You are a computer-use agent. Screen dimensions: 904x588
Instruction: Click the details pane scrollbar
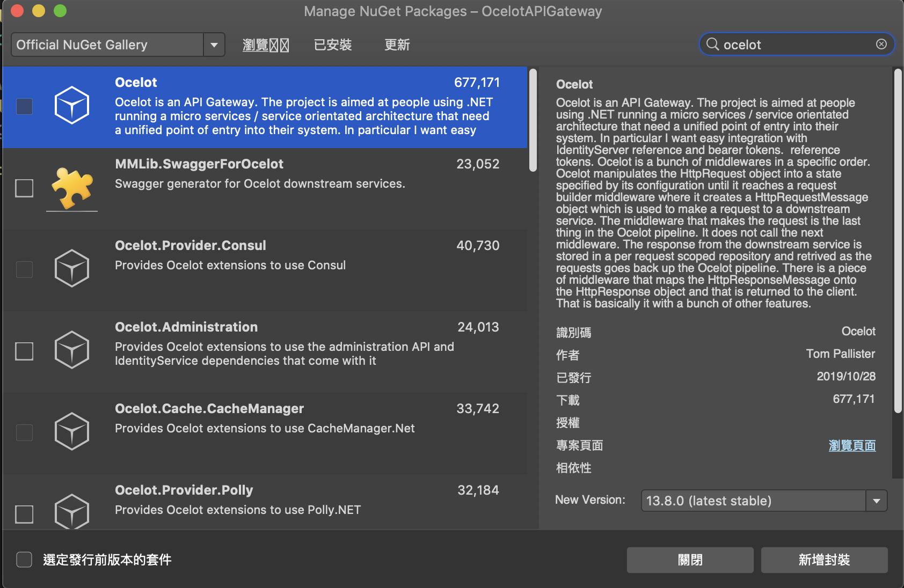898,240
